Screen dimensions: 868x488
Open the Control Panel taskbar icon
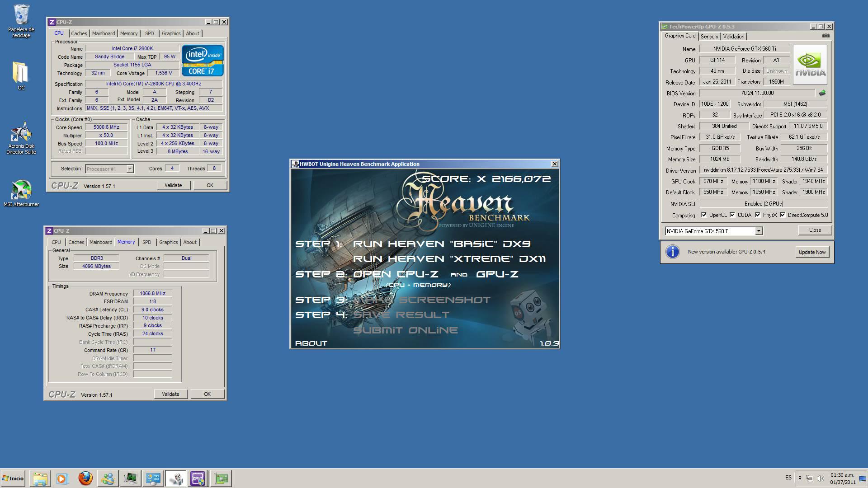tap(153, 479)
